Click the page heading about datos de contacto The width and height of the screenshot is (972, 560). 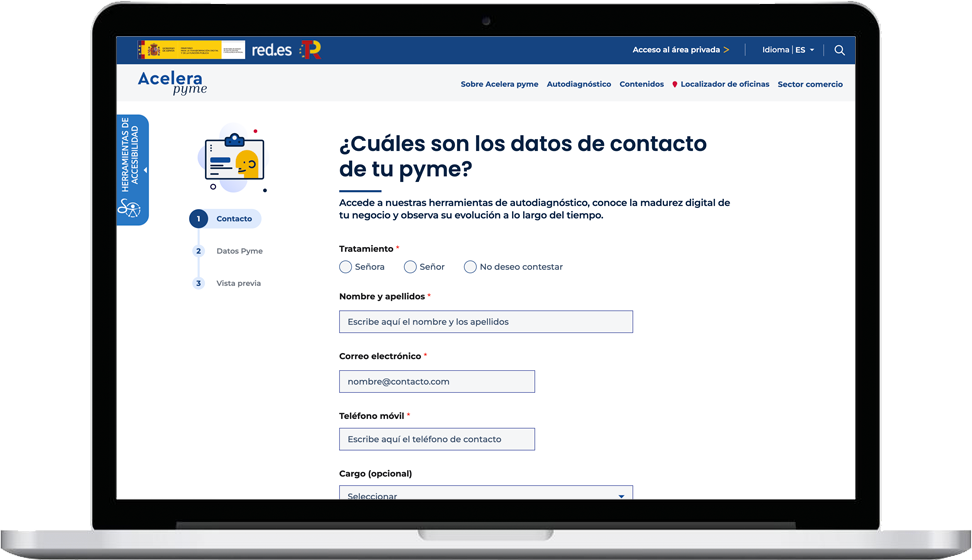[x=523, y=156]
